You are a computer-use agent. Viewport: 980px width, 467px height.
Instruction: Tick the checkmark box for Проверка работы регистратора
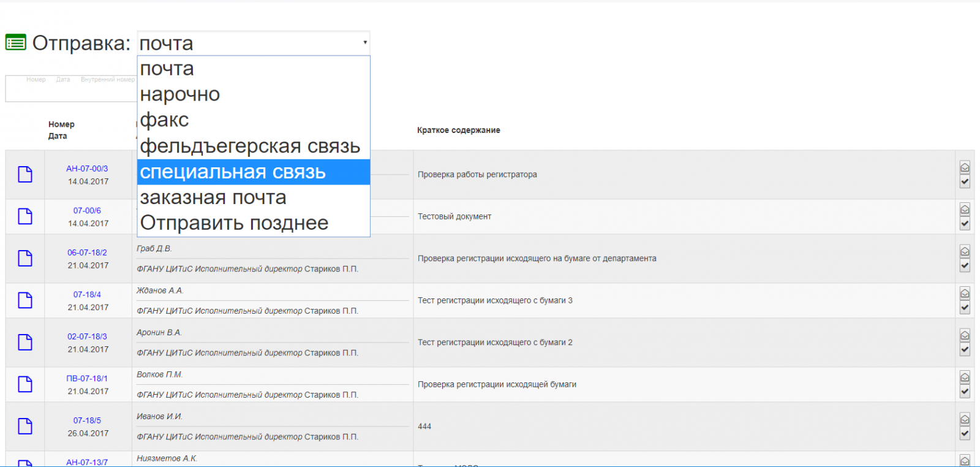[965, 181]
